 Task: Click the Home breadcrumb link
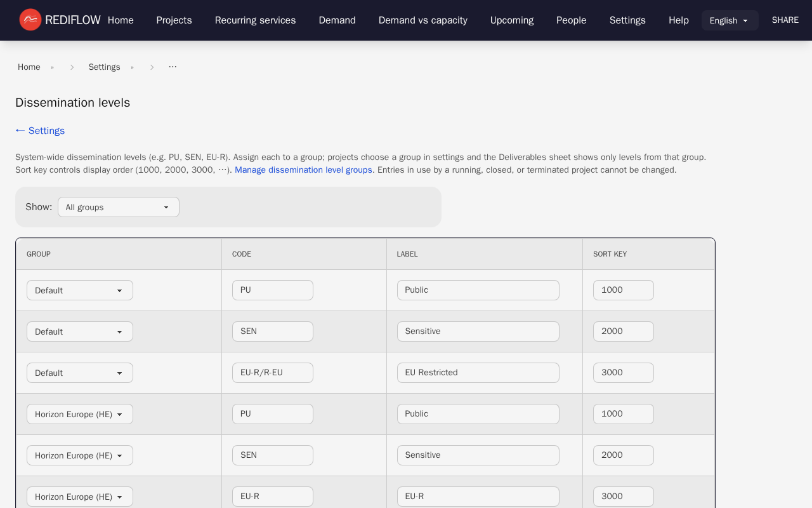[x=29, y=67]
